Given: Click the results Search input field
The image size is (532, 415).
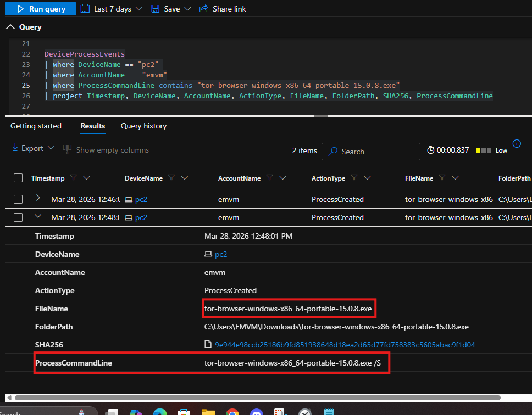Looking at the screenshot, I should tap(370, 152).
